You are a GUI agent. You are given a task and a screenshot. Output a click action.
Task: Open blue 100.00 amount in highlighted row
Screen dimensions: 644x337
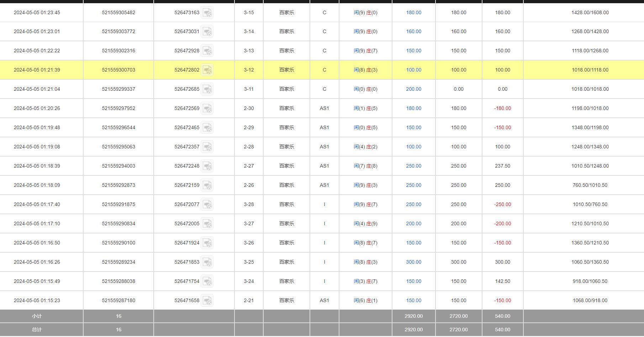pos(413,70)
